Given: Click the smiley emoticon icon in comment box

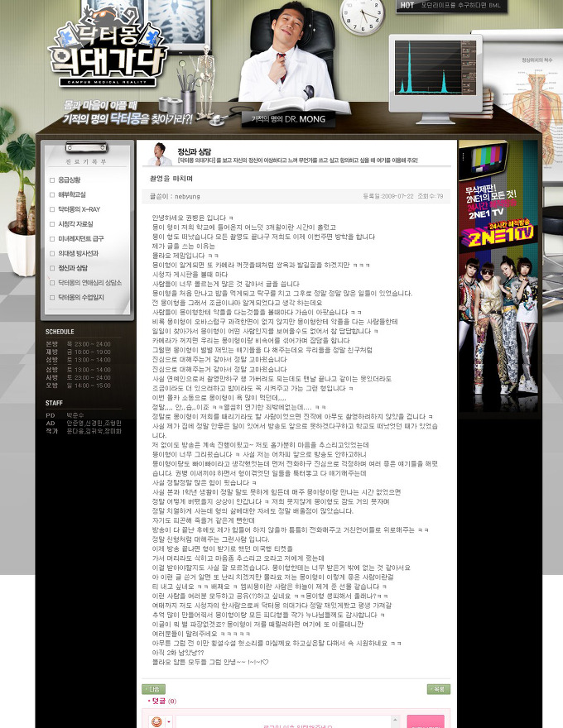Looking at the screenshot, I should [x=156, y=721].
